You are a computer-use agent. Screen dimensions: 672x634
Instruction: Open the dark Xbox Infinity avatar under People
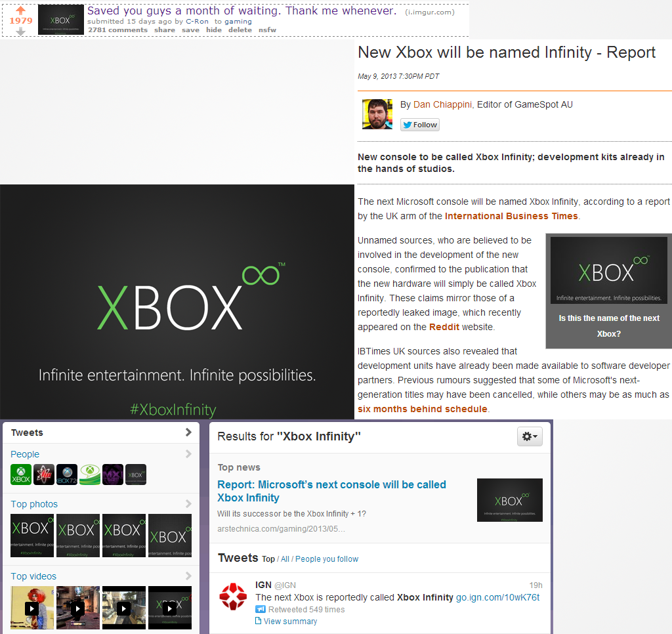[x=136, y=475]
